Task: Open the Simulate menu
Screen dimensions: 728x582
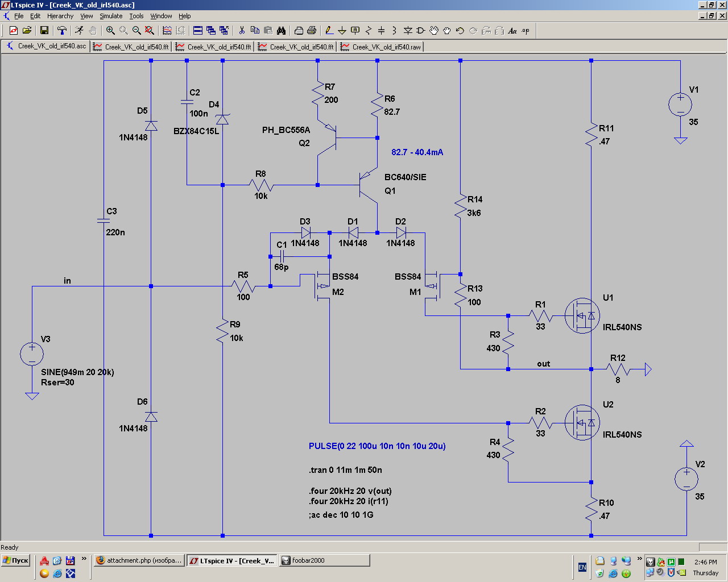Action: [111, 16]
